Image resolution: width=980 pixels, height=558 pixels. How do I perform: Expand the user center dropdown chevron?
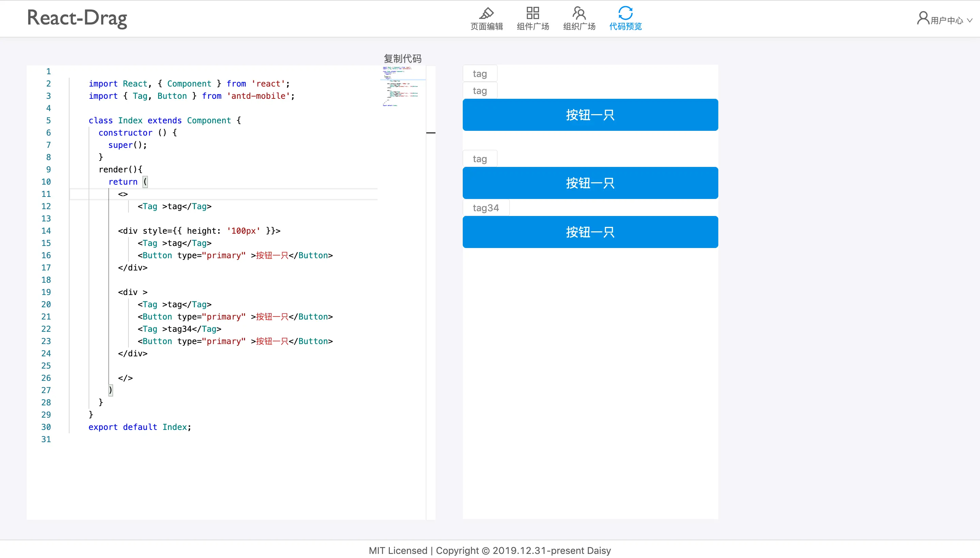point(970,20)
